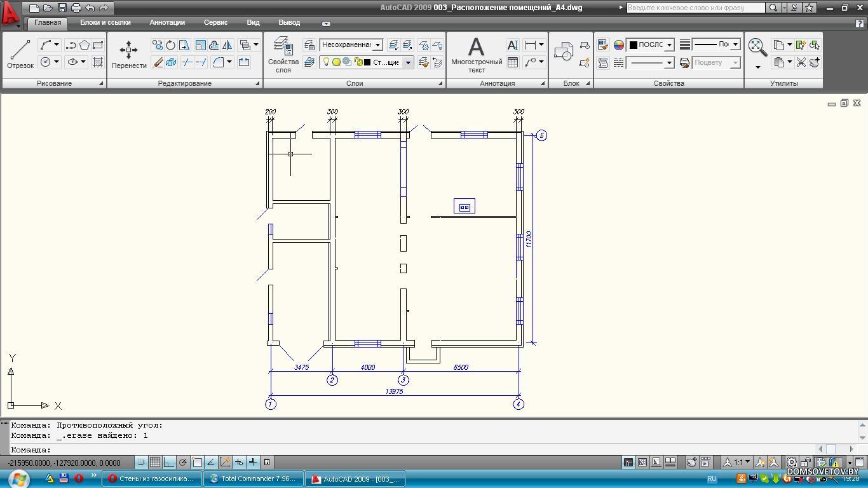The image size is (868, 488).
Task: Click the RU language indicator
Action: tap(712, 479)
